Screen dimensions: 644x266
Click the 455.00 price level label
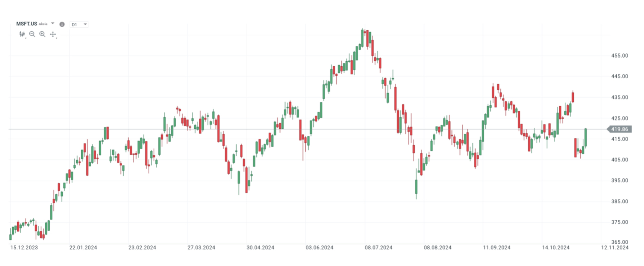point(619,56)
